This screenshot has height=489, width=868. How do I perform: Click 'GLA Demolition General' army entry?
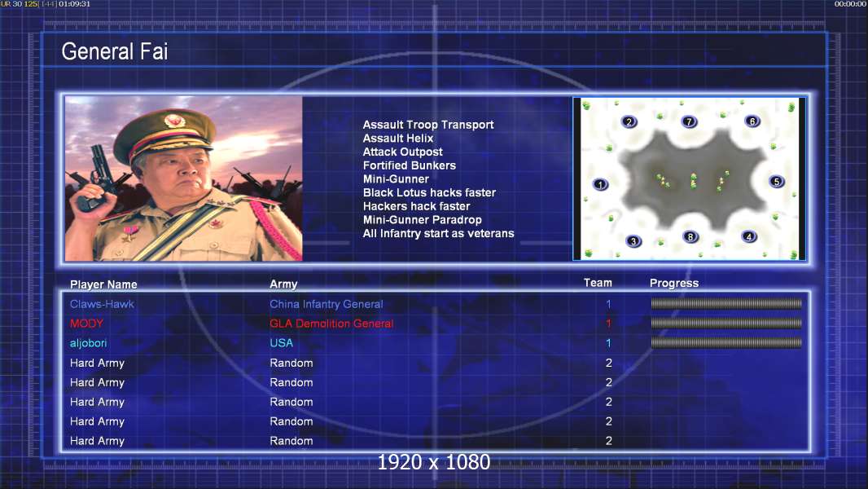331,324
